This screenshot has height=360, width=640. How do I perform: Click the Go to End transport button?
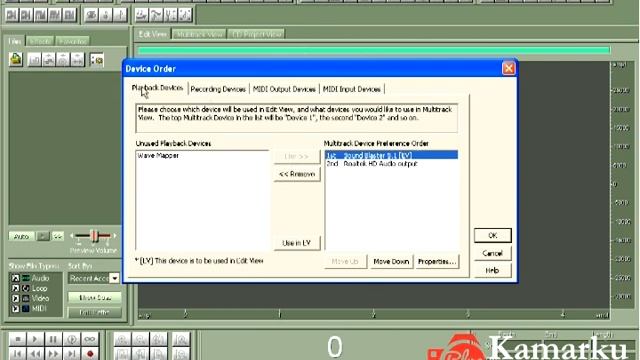click(71, 353)
